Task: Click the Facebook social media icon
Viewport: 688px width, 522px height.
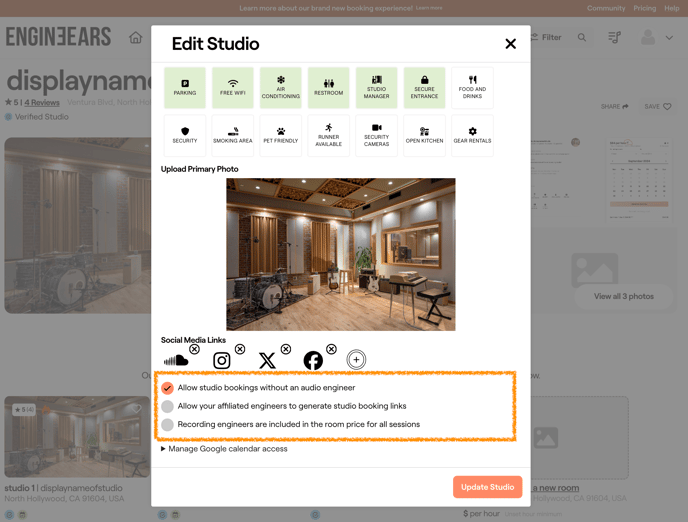Action: pos(313,361)
